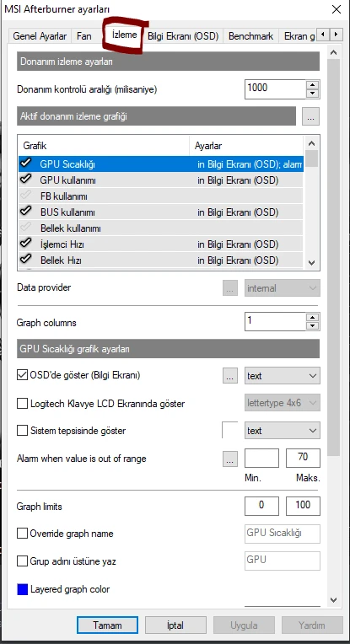
Task: Select the İşlemci Hızı row text
Action: pos(62,244)
